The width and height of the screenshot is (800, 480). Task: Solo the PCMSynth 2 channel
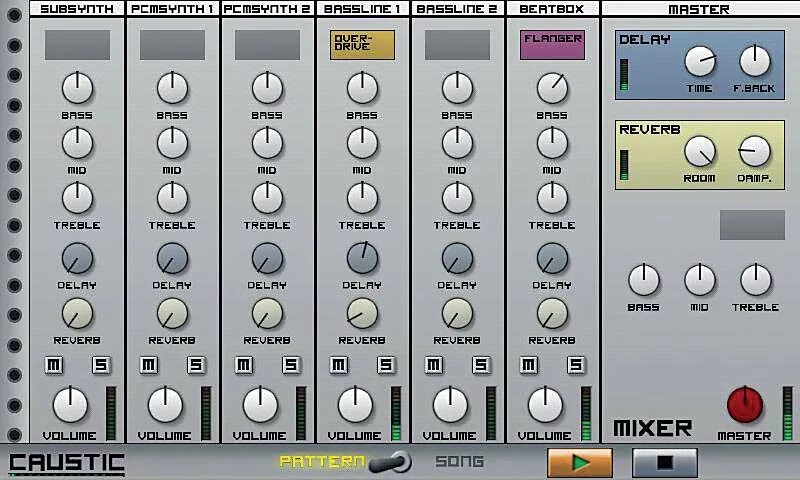(x=291, y=365)
